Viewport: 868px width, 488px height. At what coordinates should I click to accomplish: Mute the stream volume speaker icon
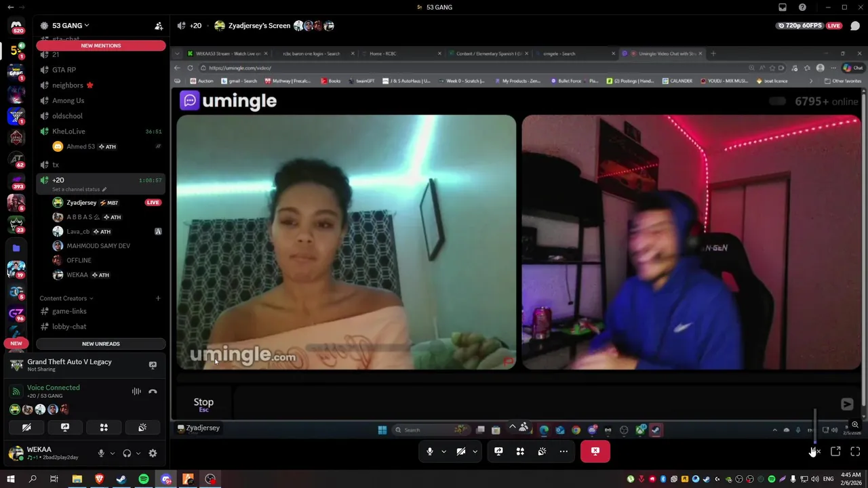coord(814,451)
